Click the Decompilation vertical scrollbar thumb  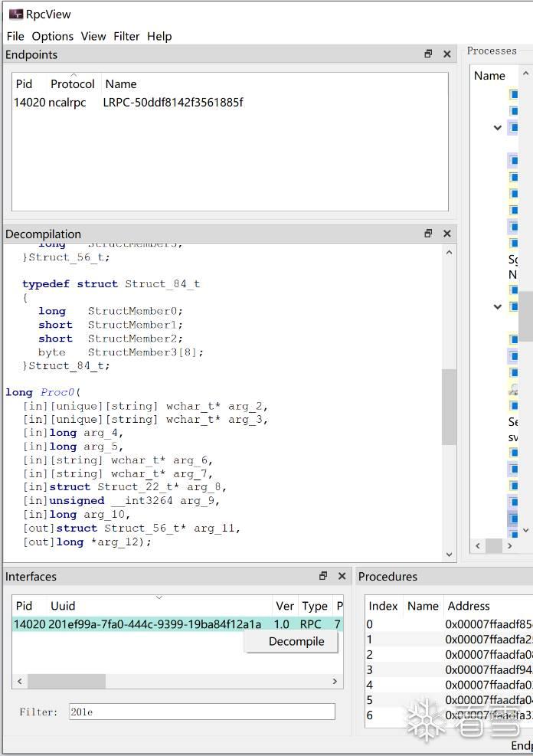(x=449, y=407)
